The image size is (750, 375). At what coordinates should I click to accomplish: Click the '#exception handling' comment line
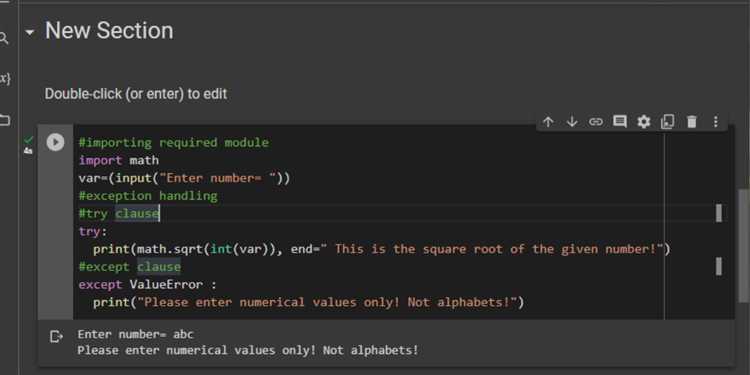(x=148, y=196)
